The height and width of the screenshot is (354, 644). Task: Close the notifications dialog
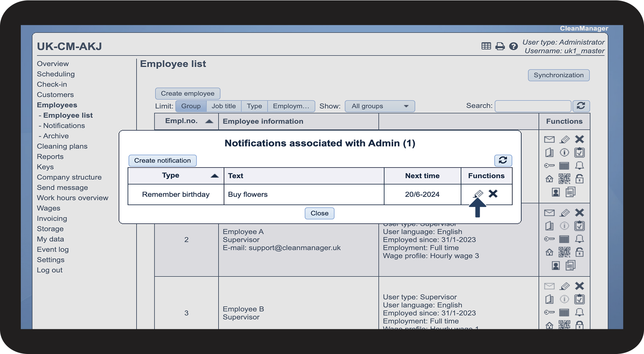coord(319,213)
